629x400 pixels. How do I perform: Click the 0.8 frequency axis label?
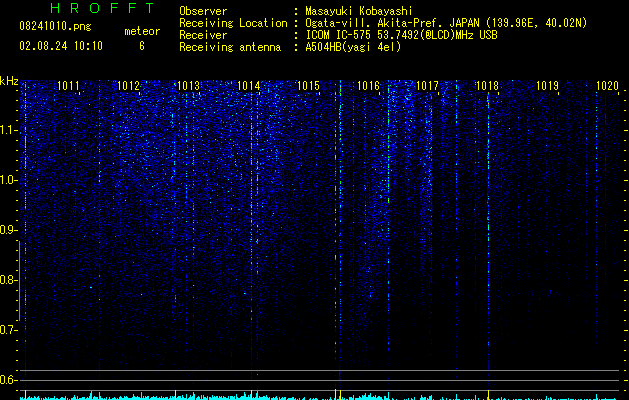point(8,280)
